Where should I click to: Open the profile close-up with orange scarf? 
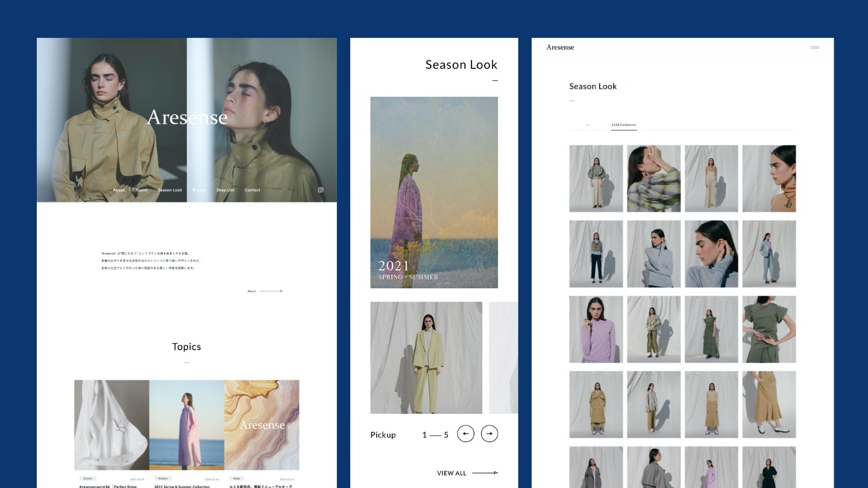769,179
